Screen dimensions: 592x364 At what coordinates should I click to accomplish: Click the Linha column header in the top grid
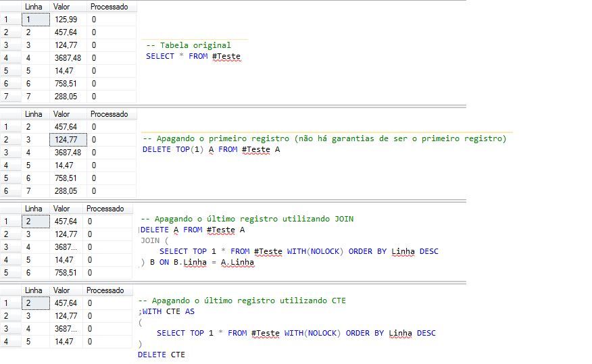(34, 7)
